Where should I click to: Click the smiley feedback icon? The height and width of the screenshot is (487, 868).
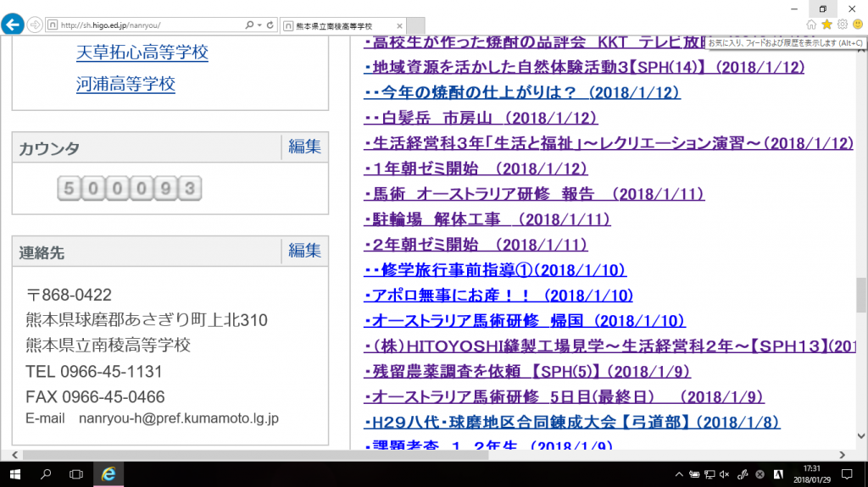tap(857, 25)
